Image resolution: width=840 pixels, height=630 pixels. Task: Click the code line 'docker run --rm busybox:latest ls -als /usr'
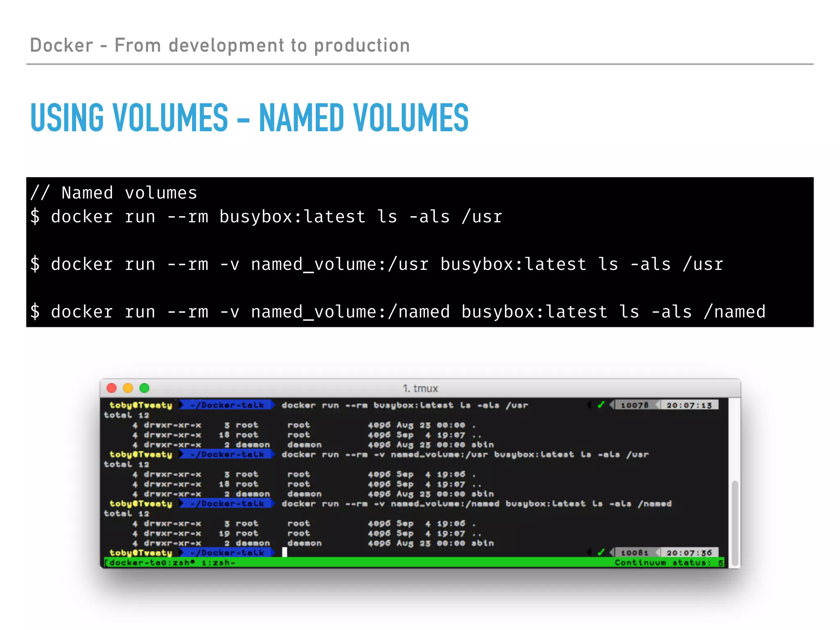[267, 217]
